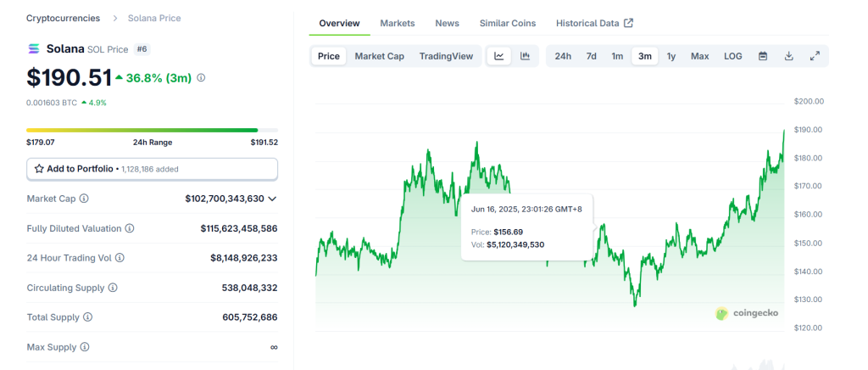The image size is (868, 370).
Task: Expand chart to fullscreen icon
Action: click(x=815, y=56)
